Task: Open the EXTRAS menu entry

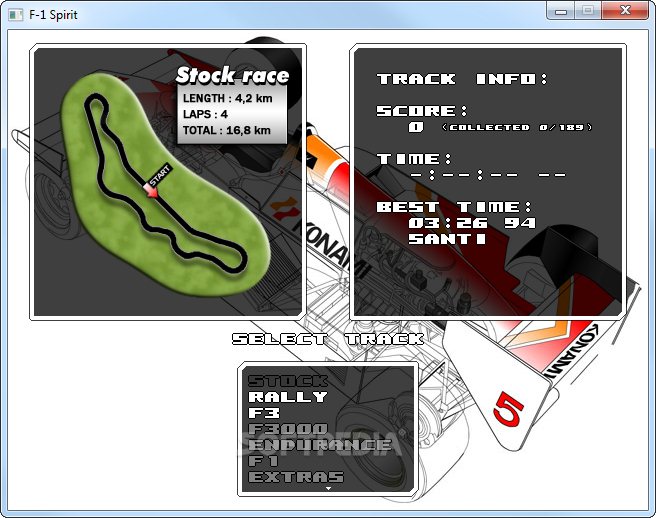Action: [x=296, y=477]
